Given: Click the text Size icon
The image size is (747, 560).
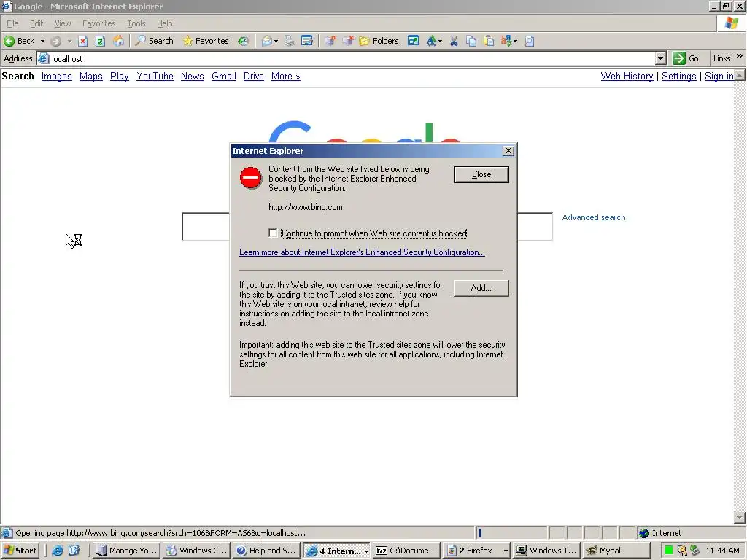Looking at the screenshot, I should (431, 41).
